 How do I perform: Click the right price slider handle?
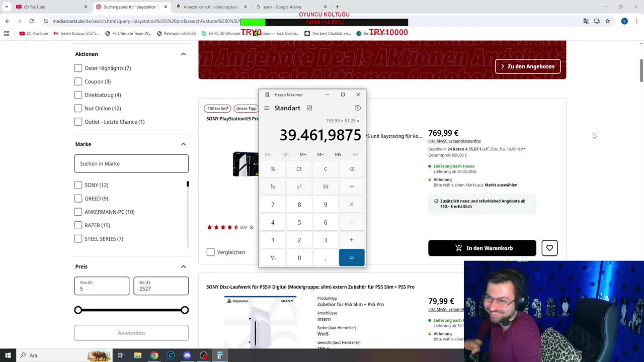tap(185, 310)
